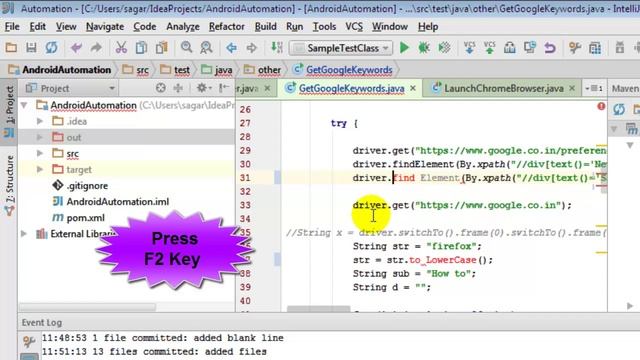Open the hidden editor tabs list dropdown
640x360 pixels.
(594, 88)
